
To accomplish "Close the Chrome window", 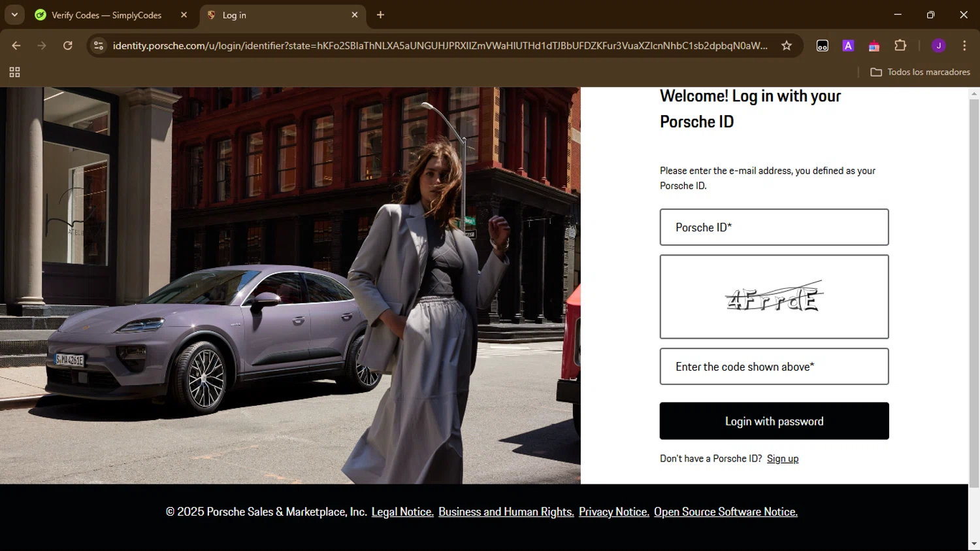I will tap(964, 14).
